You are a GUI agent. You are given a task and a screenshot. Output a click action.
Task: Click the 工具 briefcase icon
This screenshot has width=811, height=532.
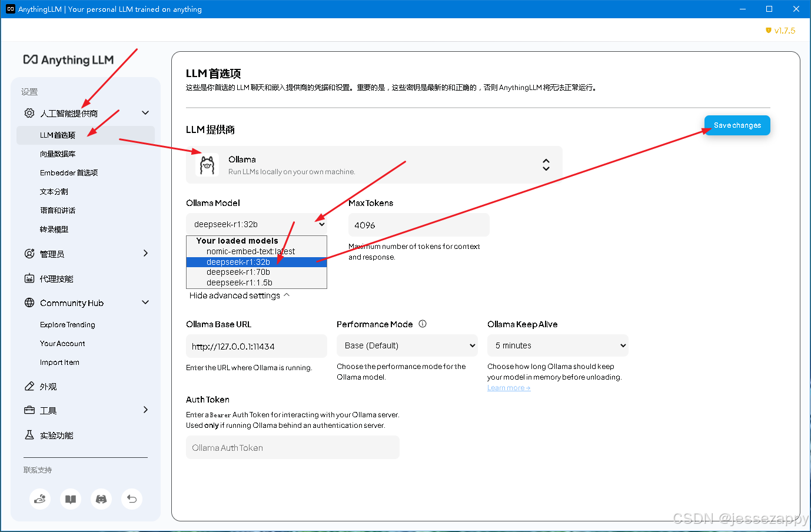pos(29,410)
